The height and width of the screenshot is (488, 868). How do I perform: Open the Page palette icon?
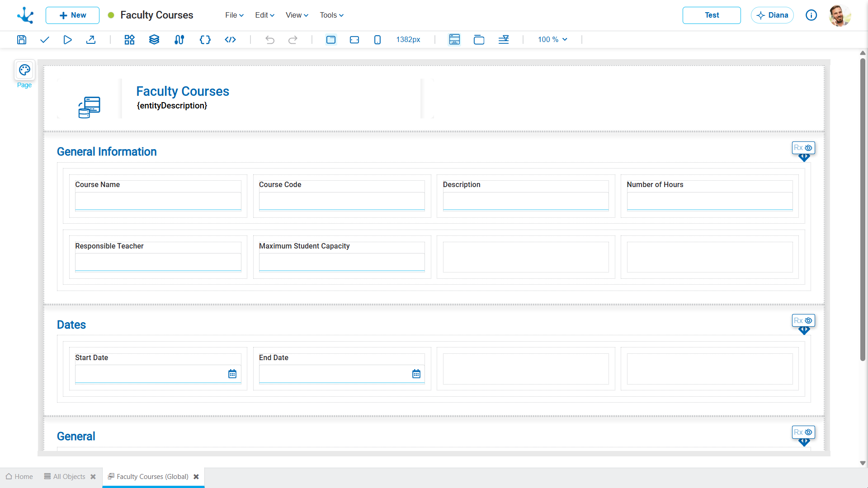24,70
